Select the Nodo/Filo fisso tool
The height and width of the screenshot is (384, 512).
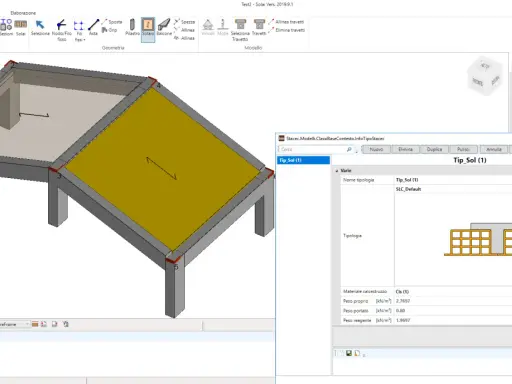(x=62, y=30)
